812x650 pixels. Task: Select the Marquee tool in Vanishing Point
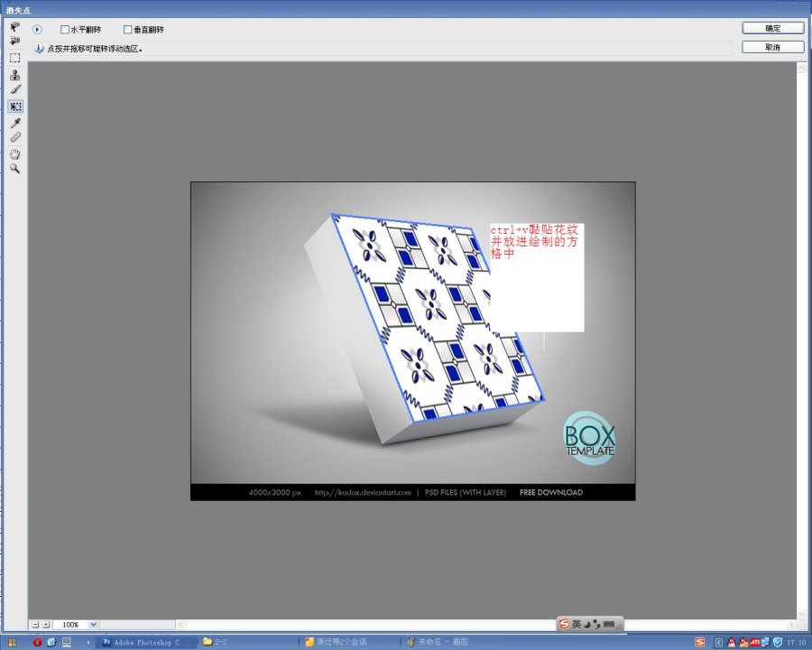click(15, 58)
